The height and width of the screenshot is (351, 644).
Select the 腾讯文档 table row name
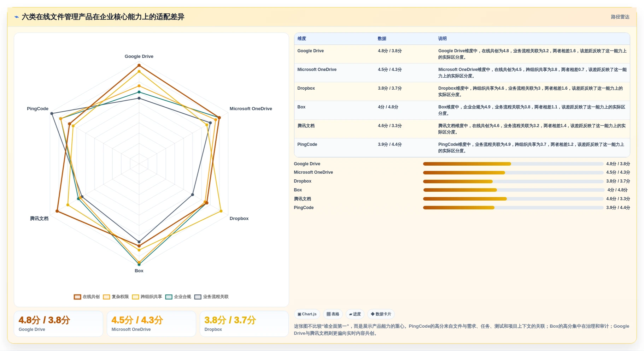[306, 126]
